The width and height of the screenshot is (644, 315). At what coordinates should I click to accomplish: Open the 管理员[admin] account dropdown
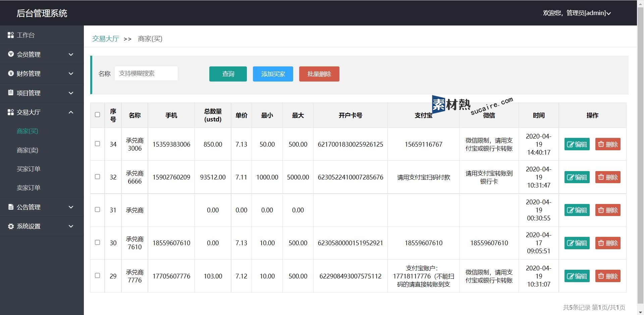577,13
